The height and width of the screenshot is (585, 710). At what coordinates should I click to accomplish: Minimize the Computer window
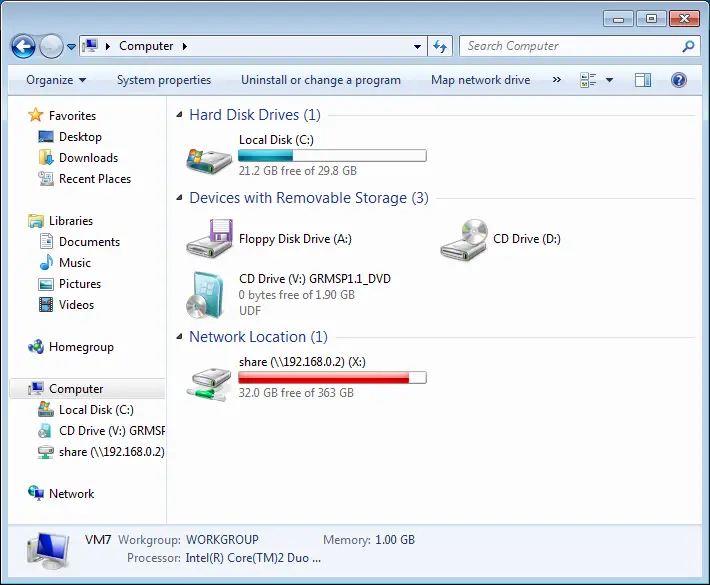pos(618,19)
